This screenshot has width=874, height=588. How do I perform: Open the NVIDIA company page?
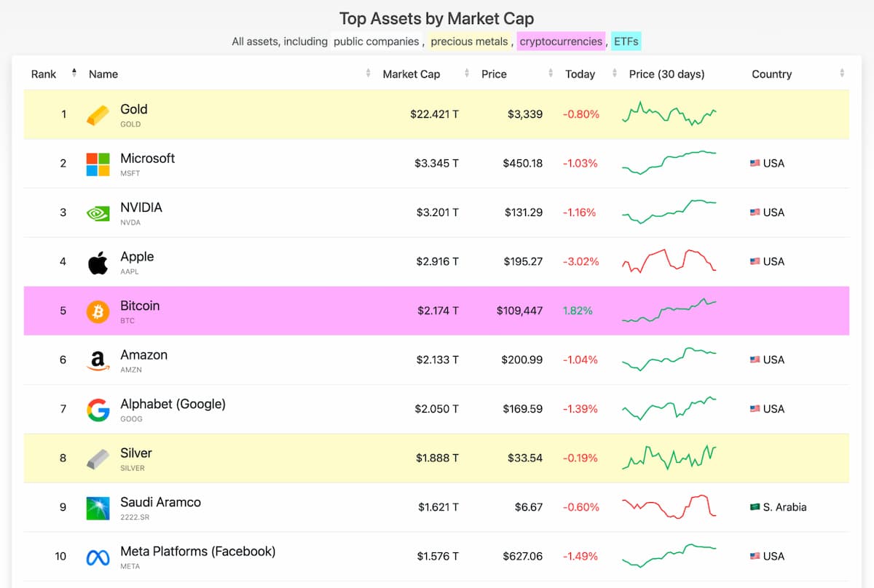[141, 207]
